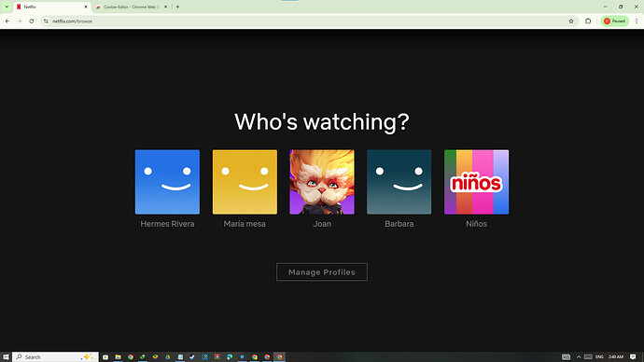Open the Barbara profile avatar

(399, 182)
